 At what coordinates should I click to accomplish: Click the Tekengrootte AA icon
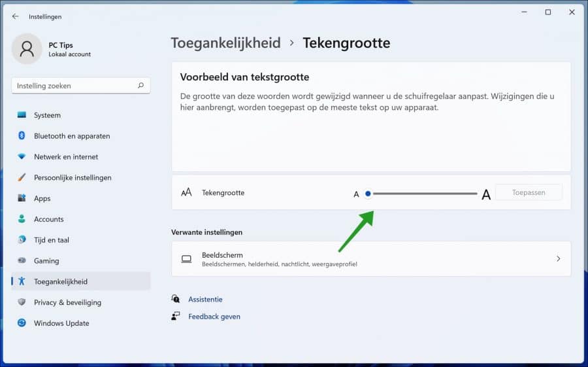click(186, 192)
